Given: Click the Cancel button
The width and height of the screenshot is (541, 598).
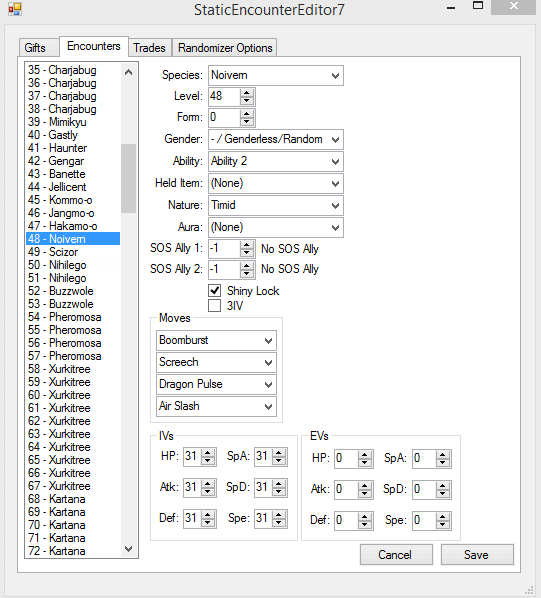Looking at the screenshot, I should click(396, 555).
